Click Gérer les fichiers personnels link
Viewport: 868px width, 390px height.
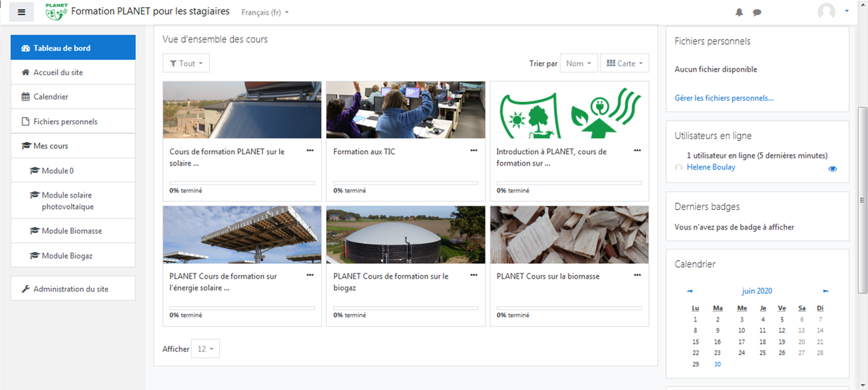coord(724,98)
